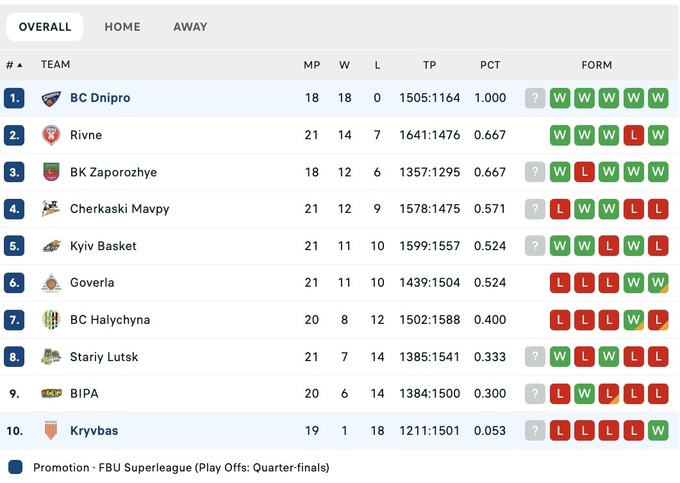This screenshot has height=483, width=680.
Task: Click the Kryvbas team crest
Action: pos(51,431)
